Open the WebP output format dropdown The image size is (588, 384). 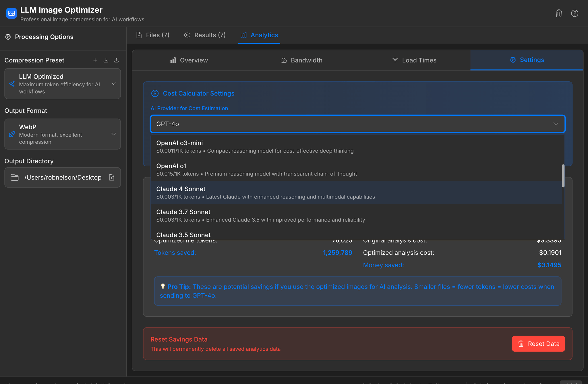(x=63, y=134)
